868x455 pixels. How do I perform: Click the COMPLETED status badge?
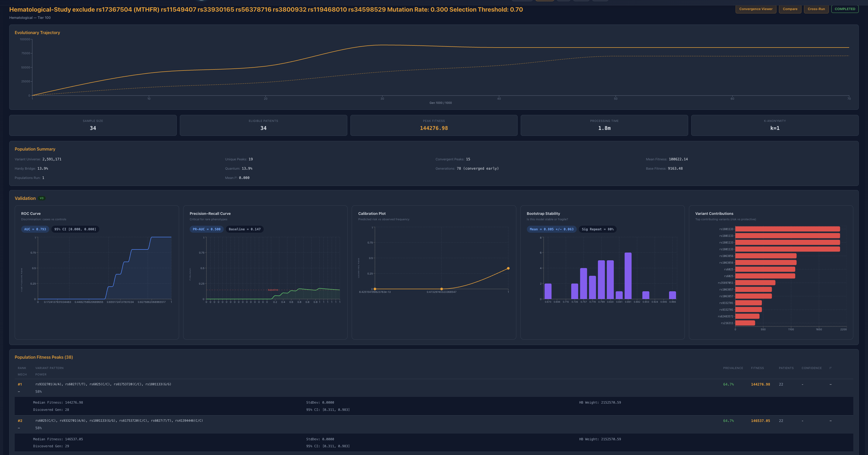pyautogui.click(x=845, y=9)
